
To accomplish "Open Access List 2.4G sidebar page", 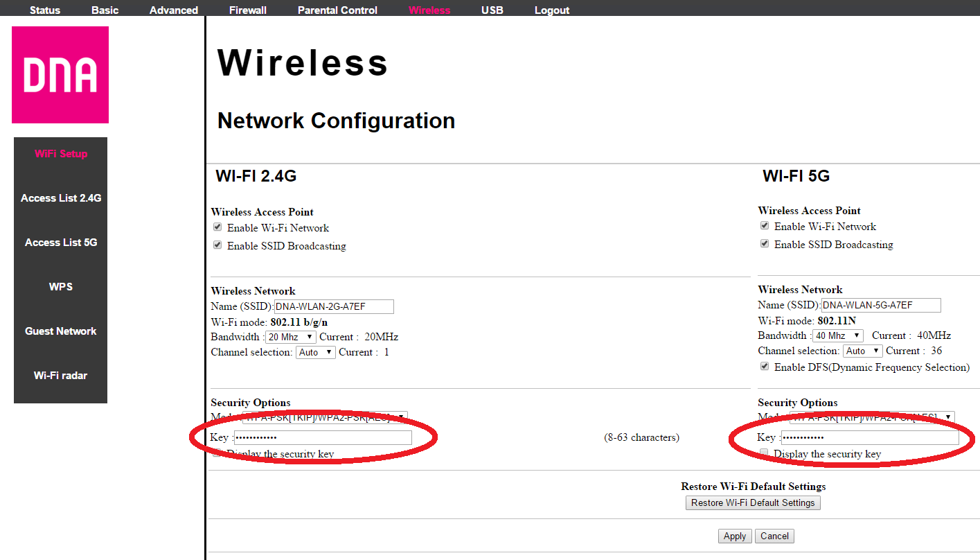I will coord(61,198).
